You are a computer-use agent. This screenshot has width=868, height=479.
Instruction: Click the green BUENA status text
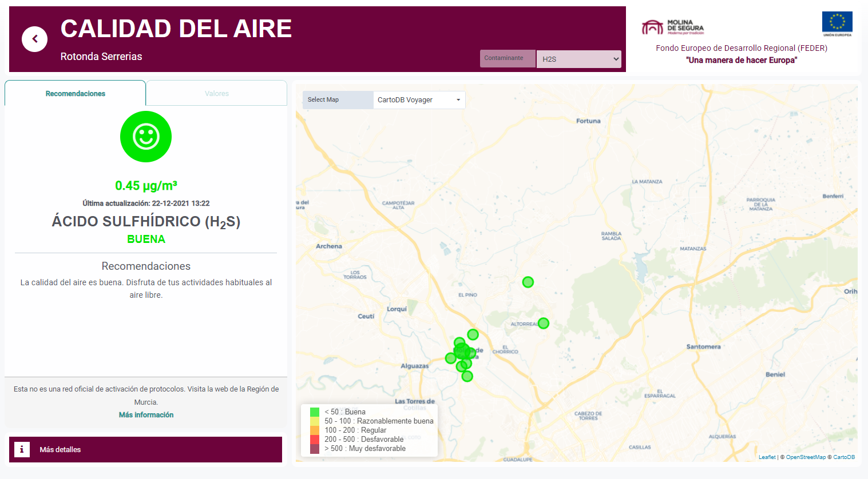[x=146, y=239]
